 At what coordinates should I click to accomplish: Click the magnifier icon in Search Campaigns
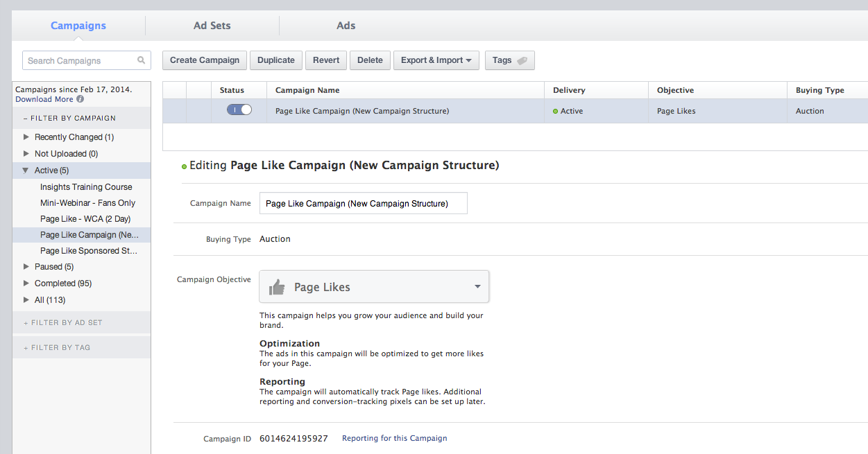tap(142, 60)
